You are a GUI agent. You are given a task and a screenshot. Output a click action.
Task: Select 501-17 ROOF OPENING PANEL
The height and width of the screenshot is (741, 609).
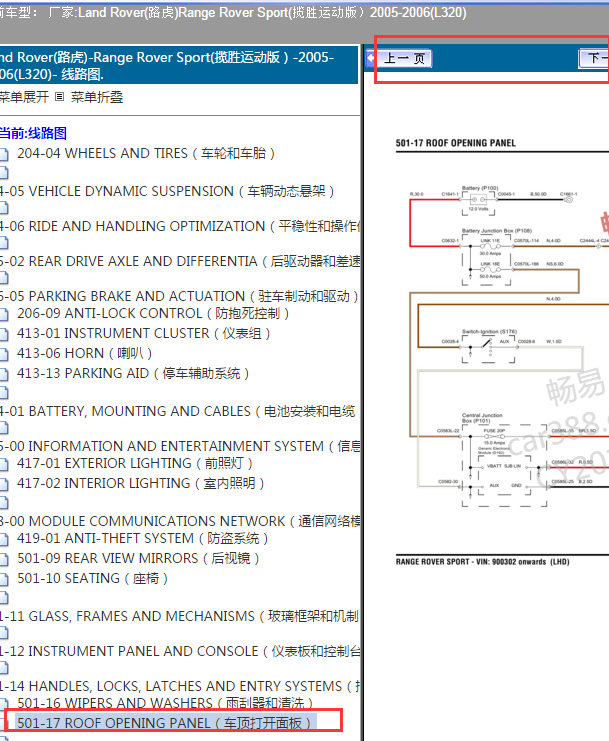pos(164,723)
